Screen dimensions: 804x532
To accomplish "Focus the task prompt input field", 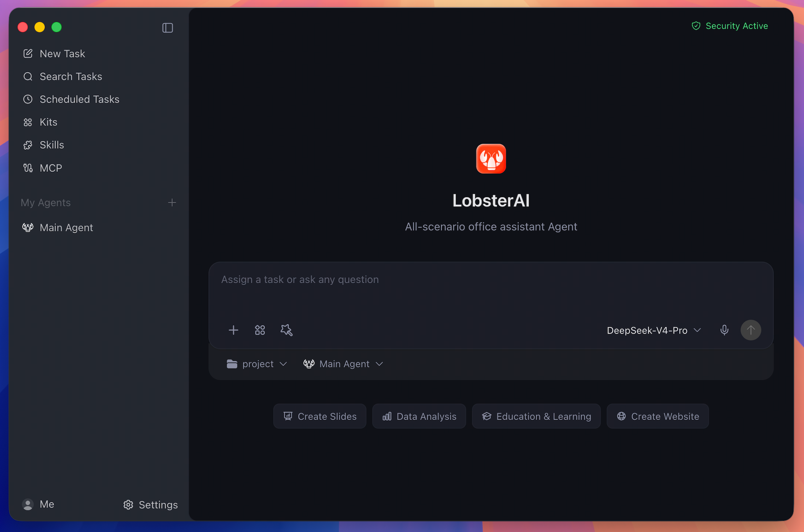I will (491, 290).
